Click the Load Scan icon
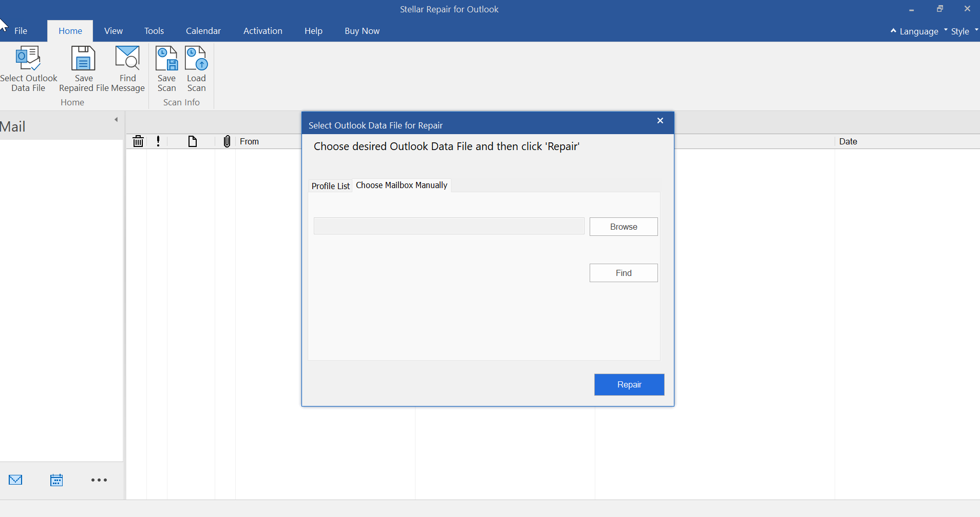This screenshot has height=517, width=980. (x=196, y=59)
